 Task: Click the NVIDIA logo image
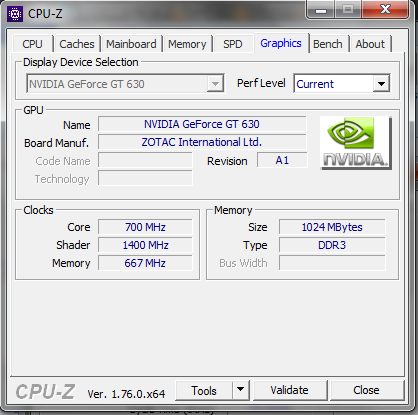(x=355, y=143)
